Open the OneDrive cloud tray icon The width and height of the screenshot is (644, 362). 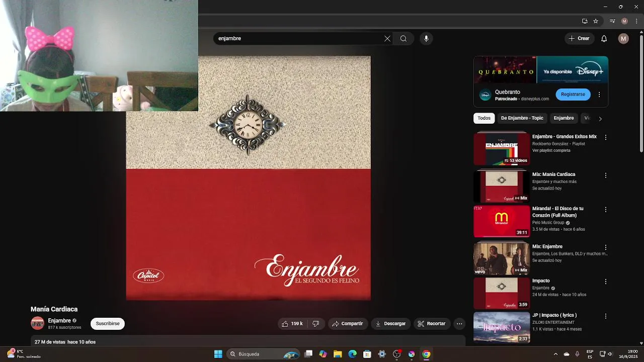[x=567, y=354]
